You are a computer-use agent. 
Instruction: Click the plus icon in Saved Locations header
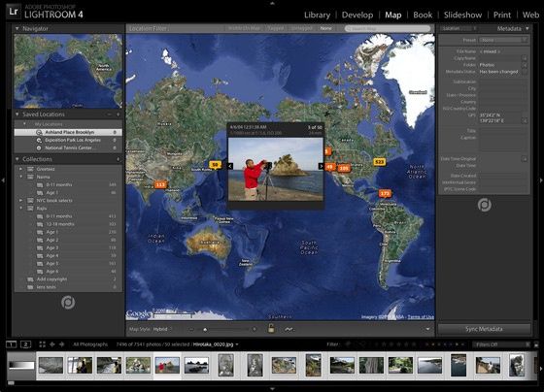(x=118, y=114)
